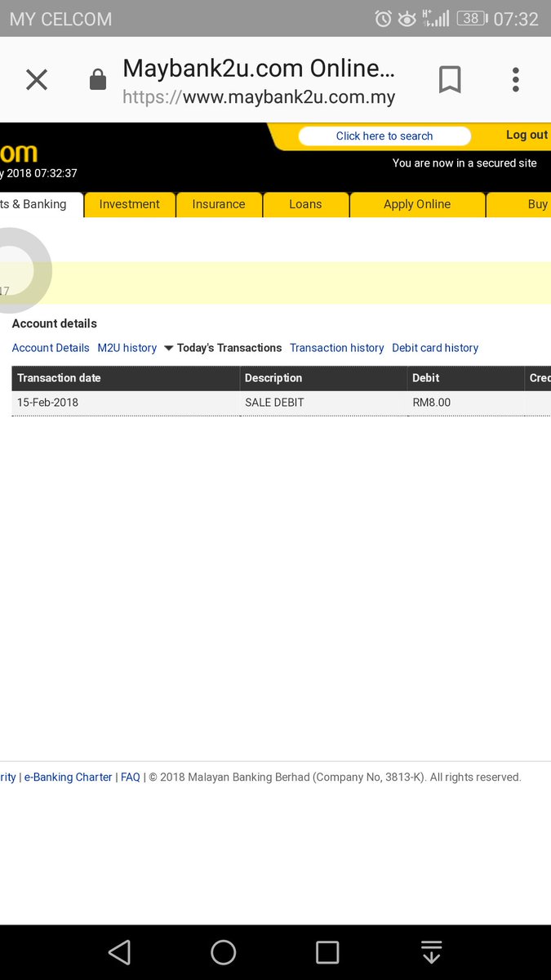View M2U history
The image size is (551, 980).
click(x=127, y=348)
